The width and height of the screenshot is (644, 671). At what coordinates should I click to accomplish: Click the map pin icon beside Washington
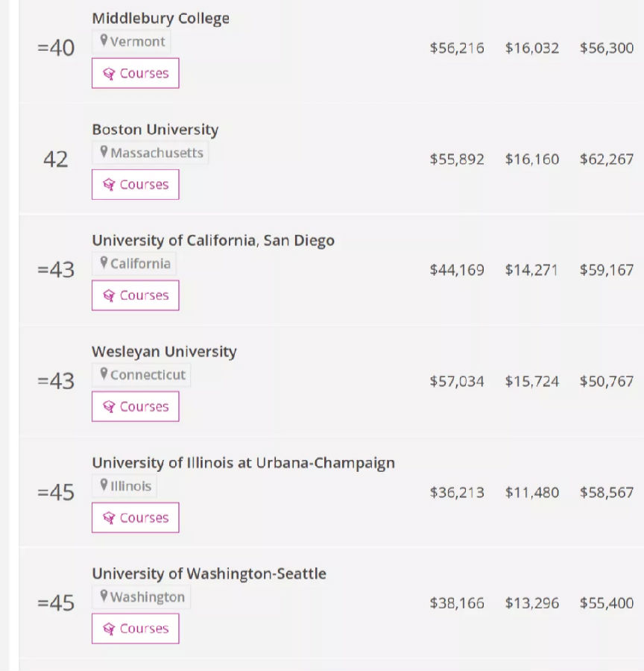coord(104,596)
